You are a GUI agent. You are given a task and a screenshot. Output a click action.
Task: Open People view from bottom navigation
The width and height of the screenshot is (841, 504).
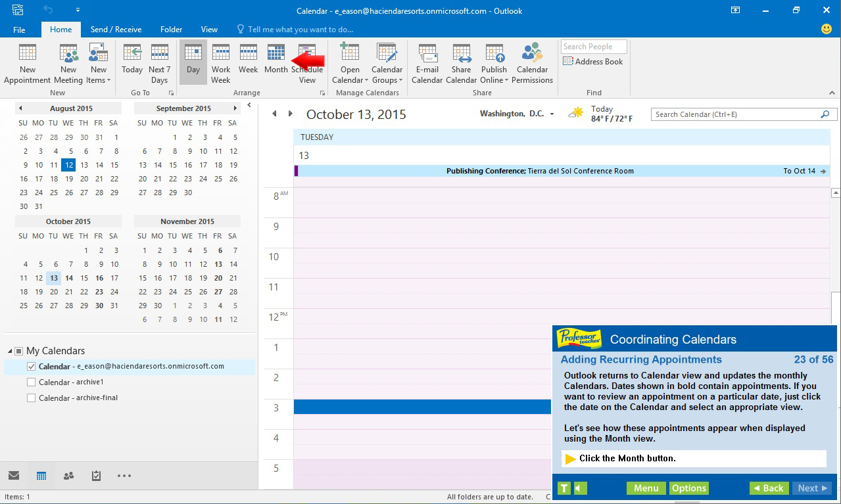pos(68,475)
